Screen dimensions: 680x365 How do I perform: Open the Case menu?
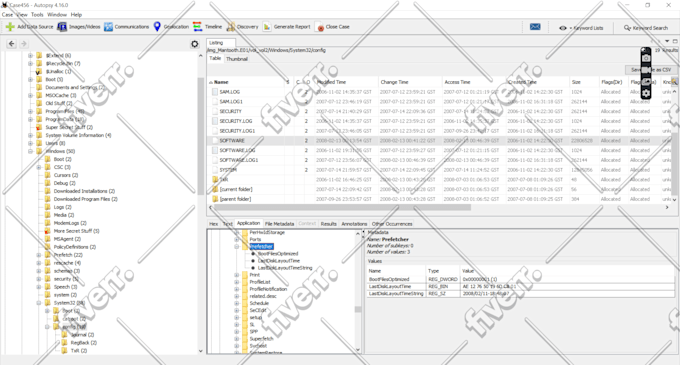point(7,15)
